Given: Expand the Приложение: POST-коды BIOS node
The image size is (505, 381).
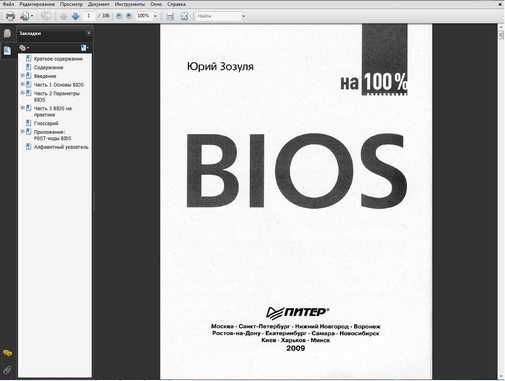Looking at the screenshot, I should 22,131.
